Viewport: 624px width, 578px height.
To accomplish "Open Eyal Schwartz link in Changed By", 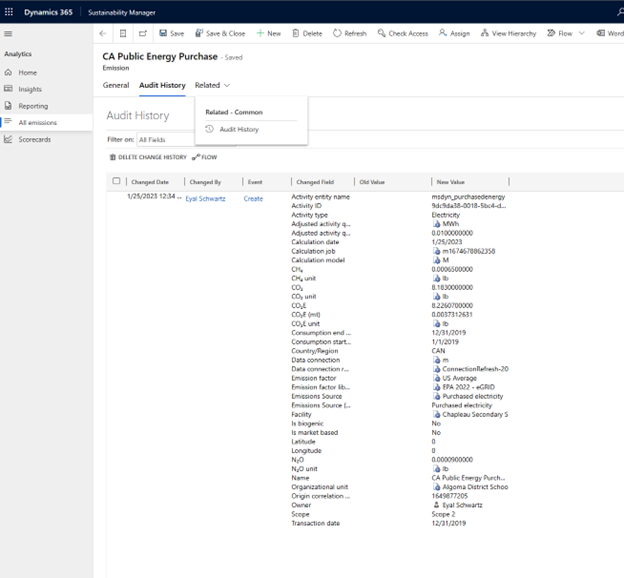I will (205, 199).
